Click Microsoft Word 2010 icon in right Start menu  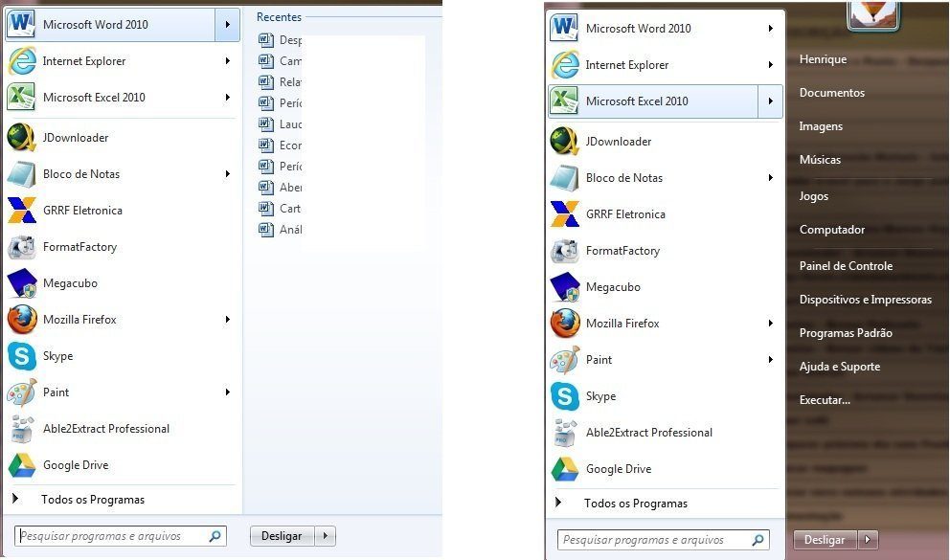[x=564, y=28]
